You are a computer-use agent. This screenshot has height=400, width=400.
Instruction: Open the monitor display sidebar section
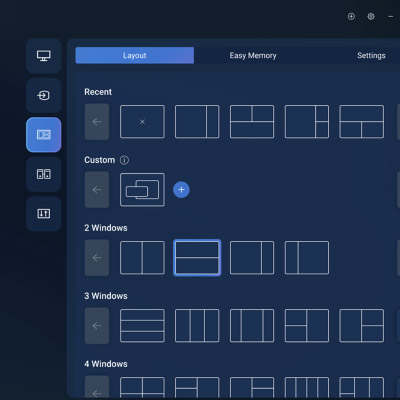click(x=44, y=56)
